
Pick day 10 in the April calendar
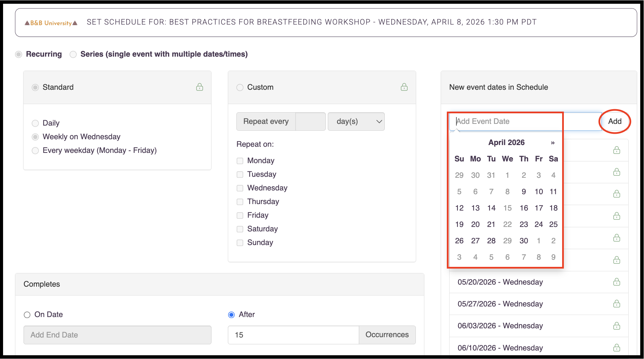[x=539, y=191]
